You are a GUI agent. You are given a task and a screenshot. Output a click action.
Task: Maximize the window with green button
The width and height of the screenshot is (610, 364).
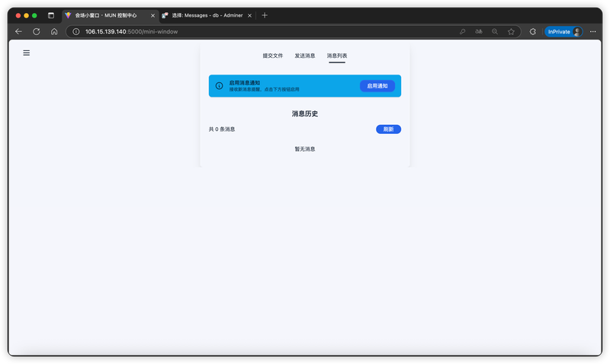click(x=34, y=15)
